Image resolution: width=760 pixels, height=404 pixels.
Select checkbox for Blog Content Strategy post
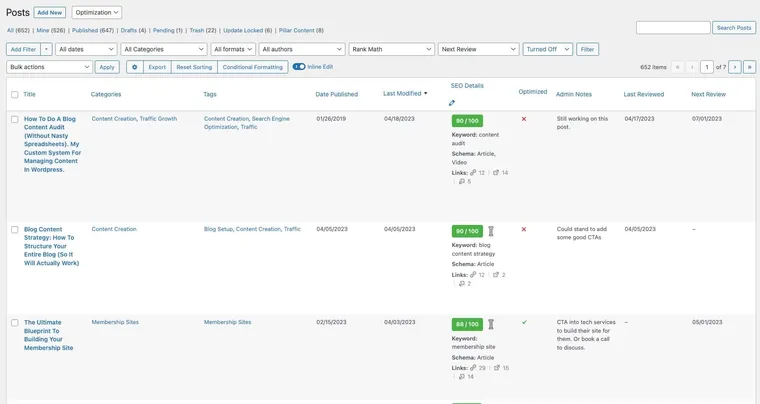coord(15,230)
